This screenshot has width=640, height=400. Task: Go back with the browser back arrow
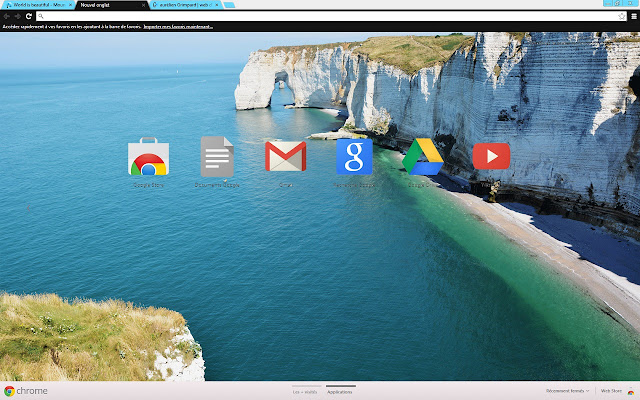coord(7,16)
